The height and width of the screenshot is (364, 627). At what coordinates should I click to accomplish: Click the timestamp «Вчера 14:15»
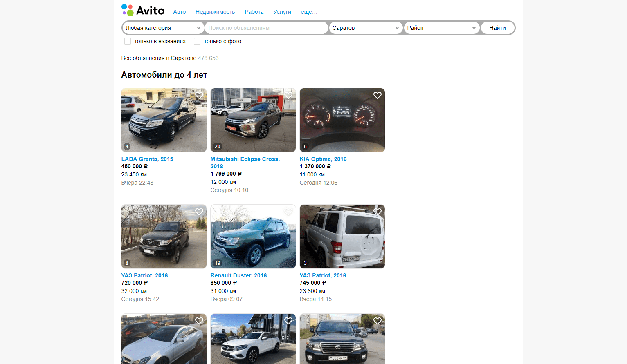pyautogui.click(x=316, y=299)
